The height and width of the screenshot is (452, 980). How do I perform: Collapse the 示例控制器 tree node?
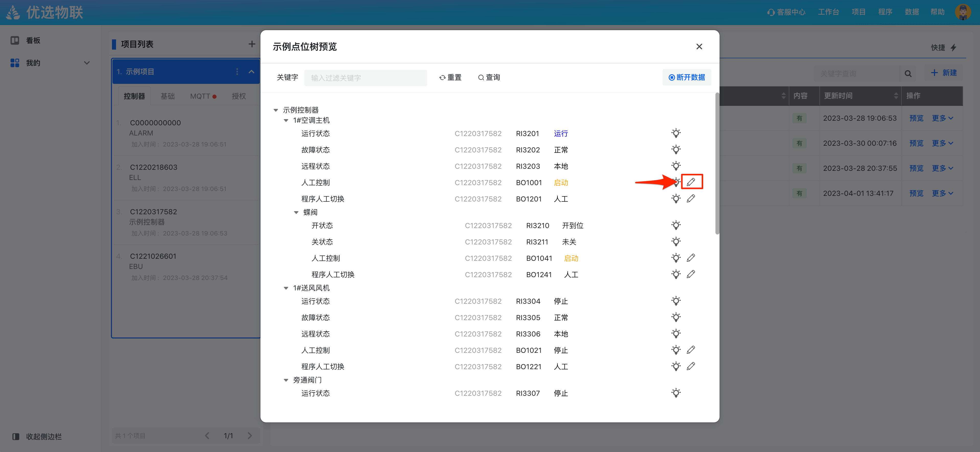pos(276,110)
